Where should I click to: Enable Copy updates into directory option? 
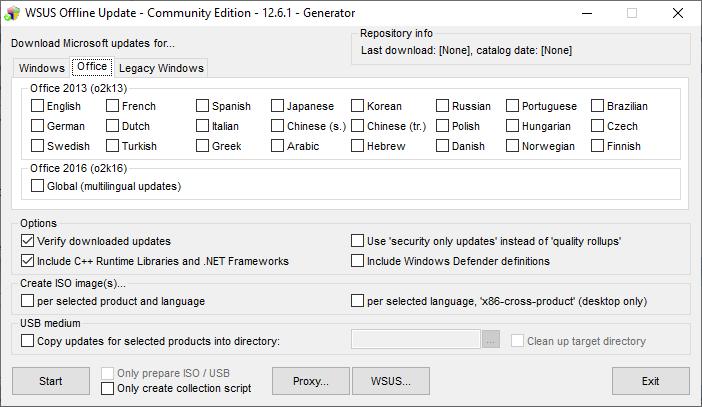pyautogui.click(x=27, y=341)
